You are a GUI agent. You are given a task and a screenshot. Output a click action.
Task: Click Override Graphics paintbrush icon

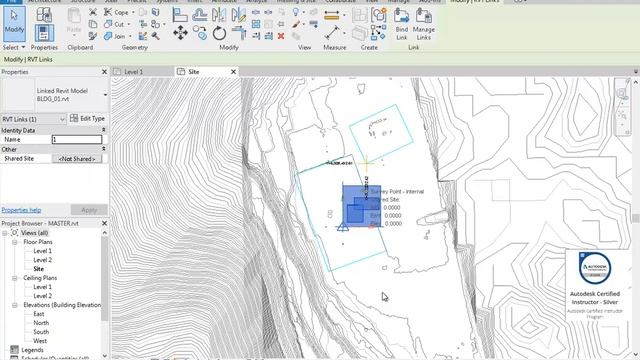pyautogui.click(x=296, y=24)
